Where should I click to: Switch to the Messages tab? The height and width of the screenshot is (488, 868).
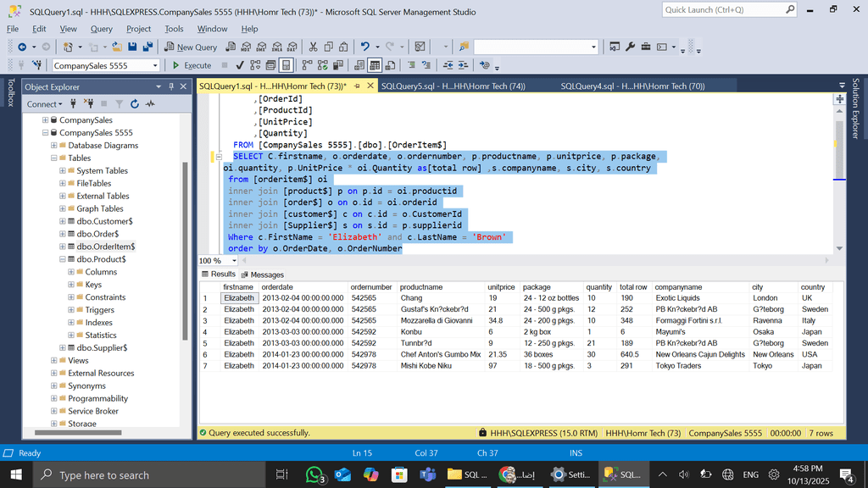click(263, 274)
